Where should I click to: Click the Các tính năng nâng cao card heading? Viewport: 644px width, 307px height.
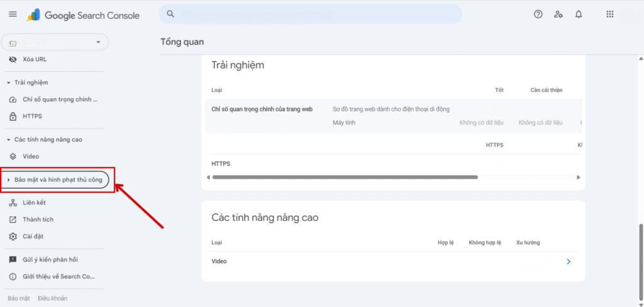click(265, 218)
